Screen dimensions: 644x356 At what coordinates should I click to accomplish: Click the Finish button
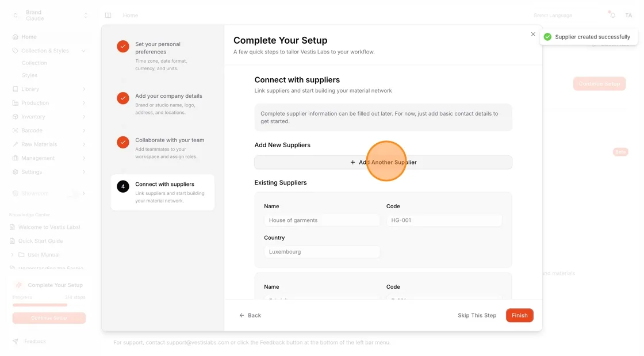pos(520,315)
